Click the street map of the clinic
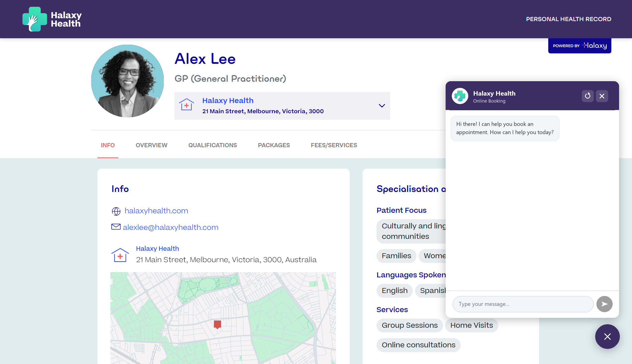The image size is (632, 364). click(x=223, y=318)
